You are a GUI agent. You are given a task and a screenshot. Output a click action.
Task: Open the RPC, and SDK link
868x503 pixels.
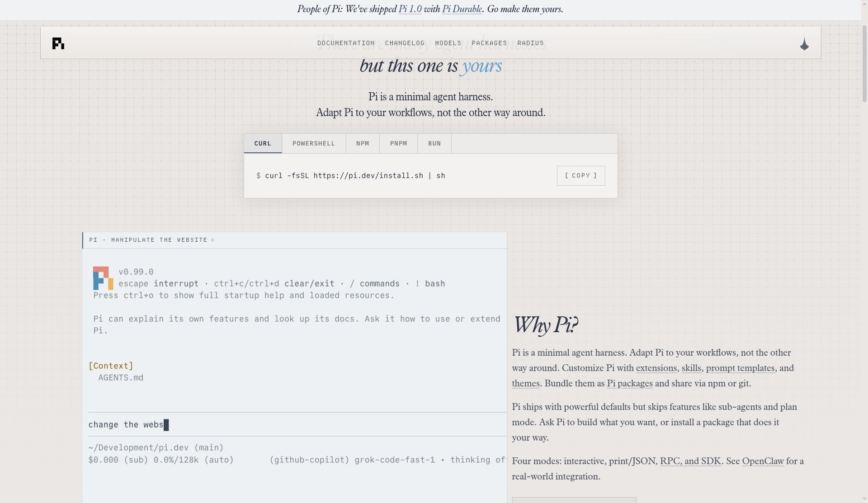tap(690, 461)
